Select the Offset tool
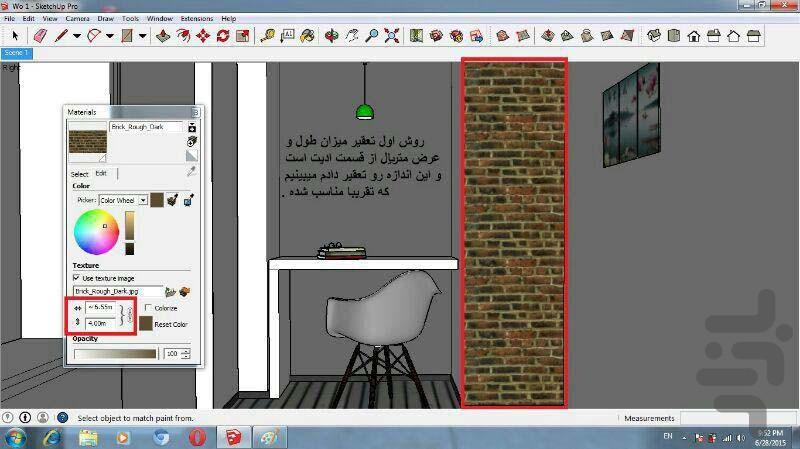Screen dimensions: 800x449 183,36
